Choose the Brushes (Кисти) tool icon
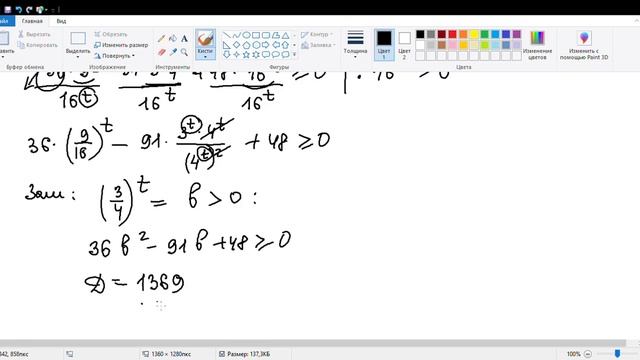This screenshot has width=640, height=360. pos(205,39)
